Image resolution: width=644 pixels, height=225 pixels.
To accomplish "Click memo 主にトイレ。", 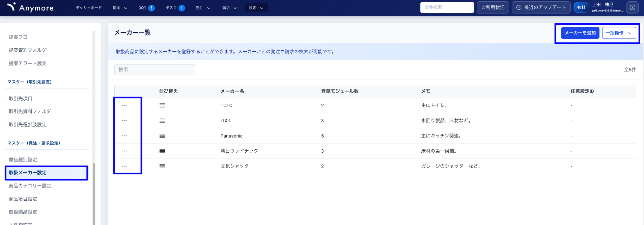I will (435, 105).
